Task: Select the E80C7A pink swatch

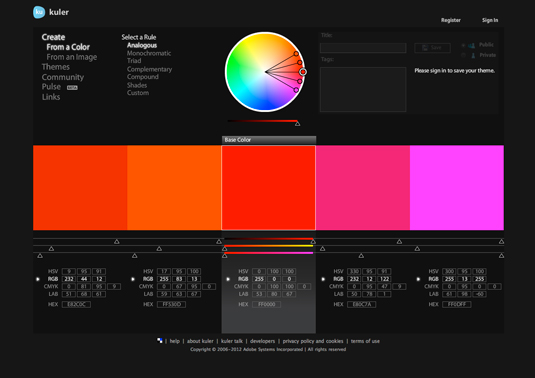Action: (x=363, y=188)
